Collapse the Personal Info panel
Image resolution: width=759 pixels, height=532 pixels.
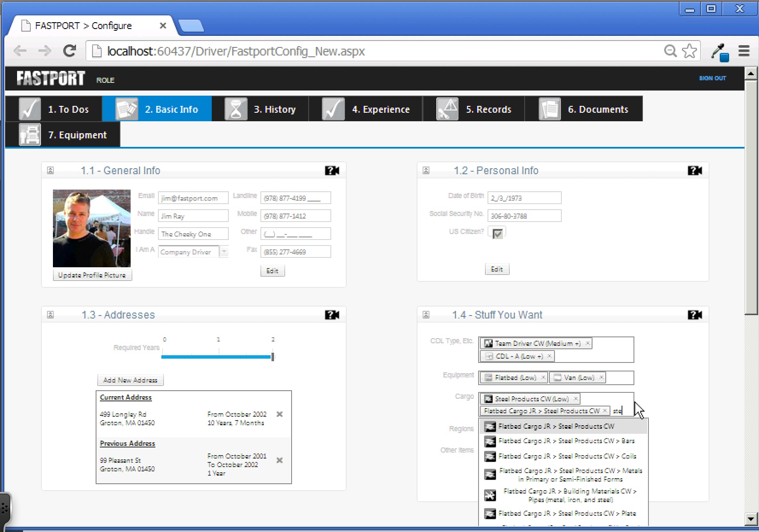pos(426,170)
